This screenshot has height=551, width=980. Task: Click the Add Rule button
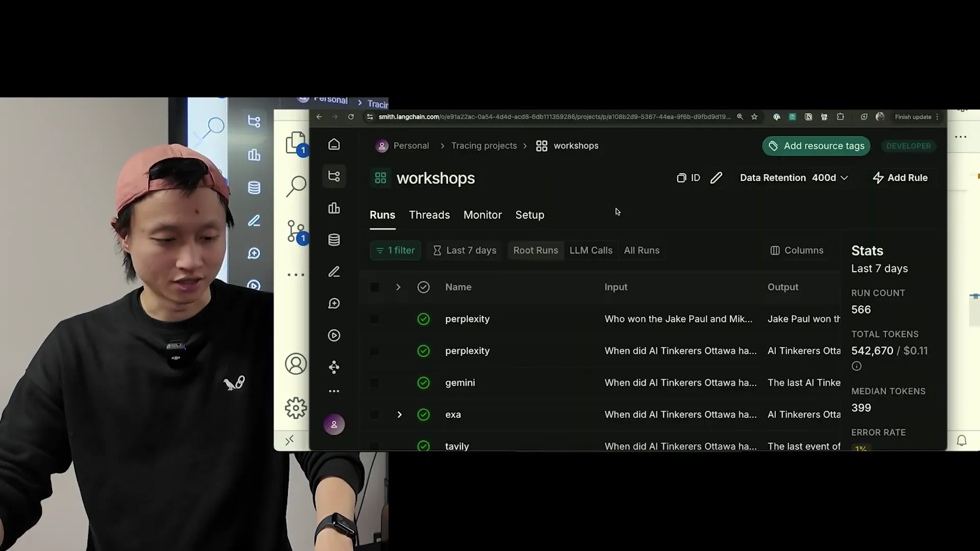900,178
